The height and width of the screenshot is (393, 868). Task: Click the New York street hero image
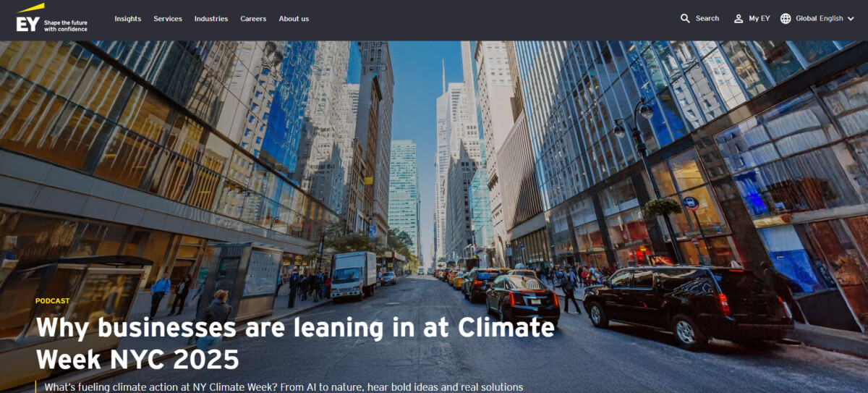coord(434,181)
